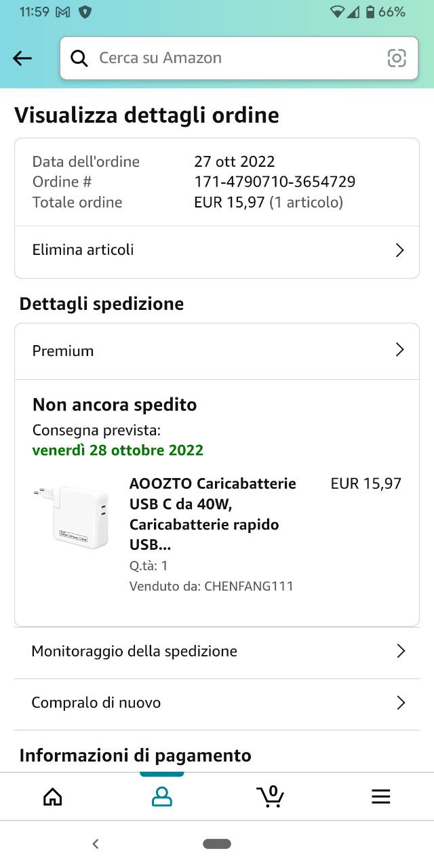Tap the search magnifier icon
The height and width of the screenshot is (868, 434).
79,58
